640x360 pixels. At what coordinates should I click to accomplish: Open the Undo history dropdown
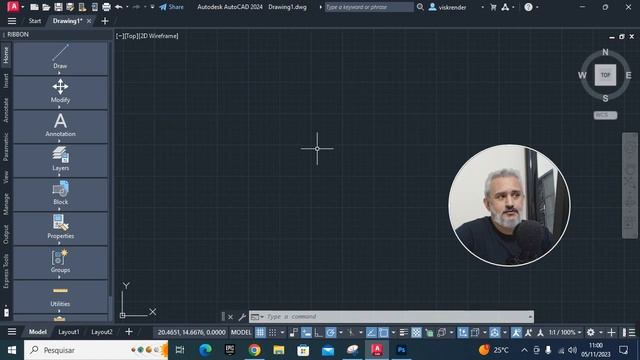(x=127, y=7)
